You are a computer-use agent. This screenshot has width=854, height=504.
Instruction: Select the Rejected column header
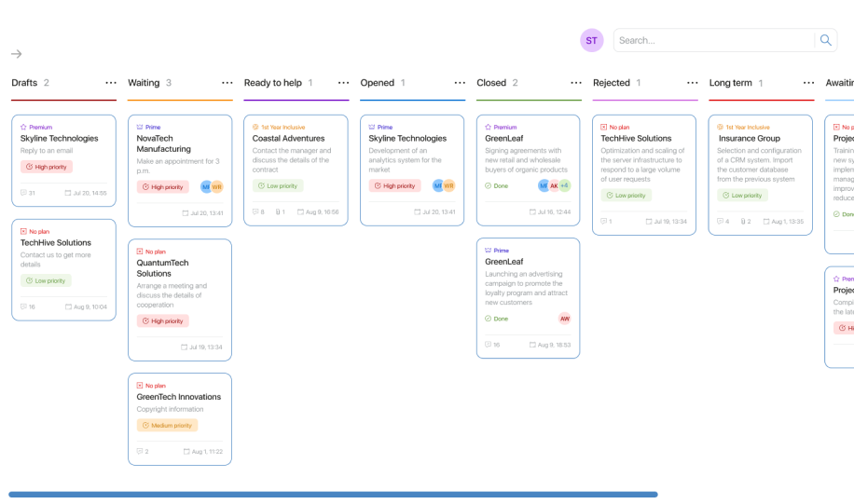point(611,83)
